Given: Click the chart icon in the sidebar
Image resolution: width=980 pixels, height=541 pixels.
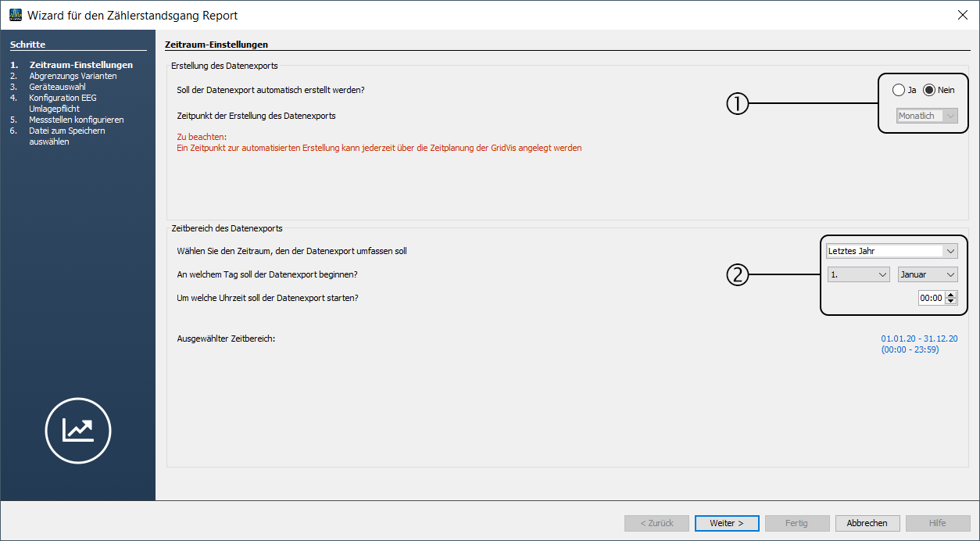Looking at the screenshot, I should tap(78, 430).
